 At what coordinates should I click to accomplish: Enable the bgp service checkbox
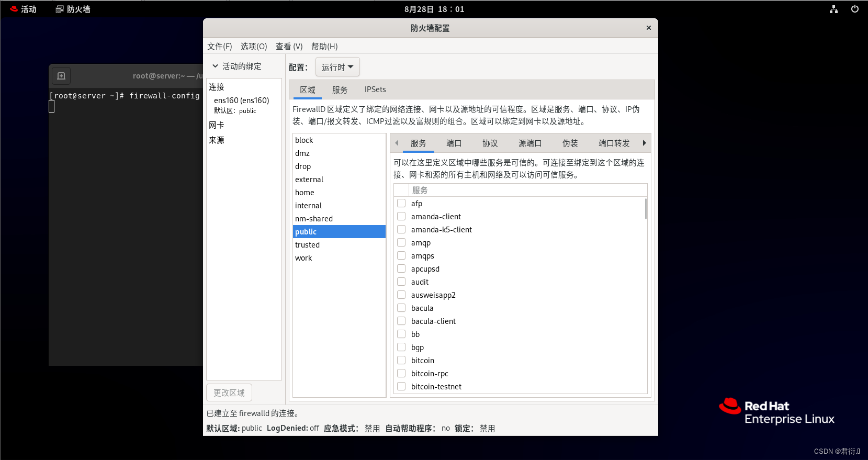(x=401, y=347)
